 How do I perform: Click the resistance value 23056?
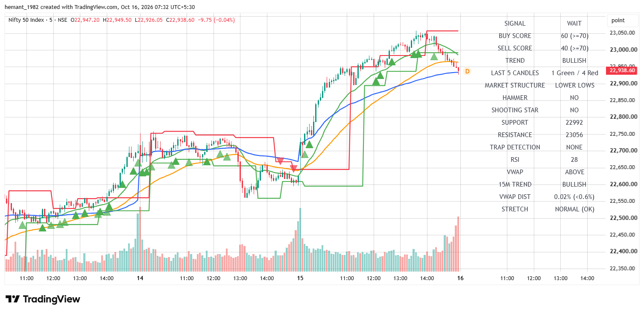click(574, 135)
